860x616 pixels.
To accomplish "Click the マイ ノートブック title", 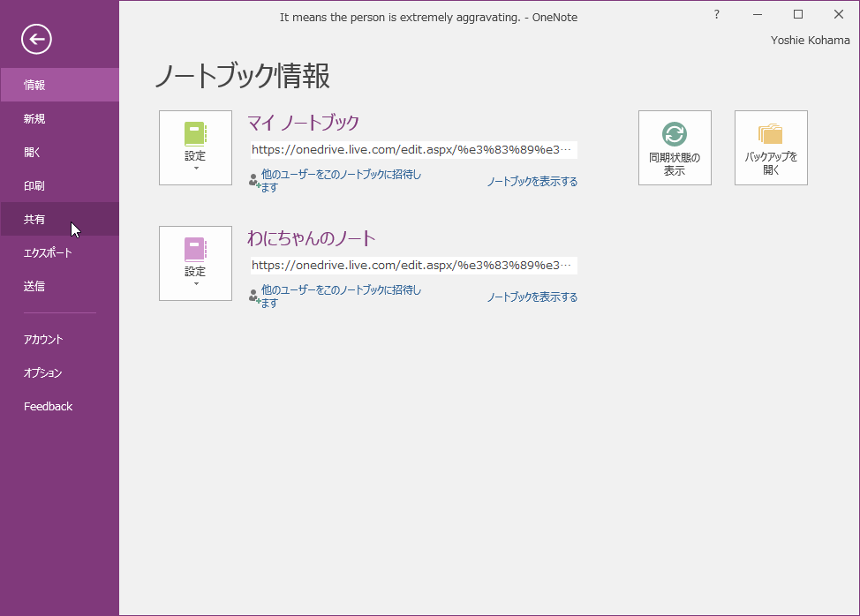I will (304, 122).
